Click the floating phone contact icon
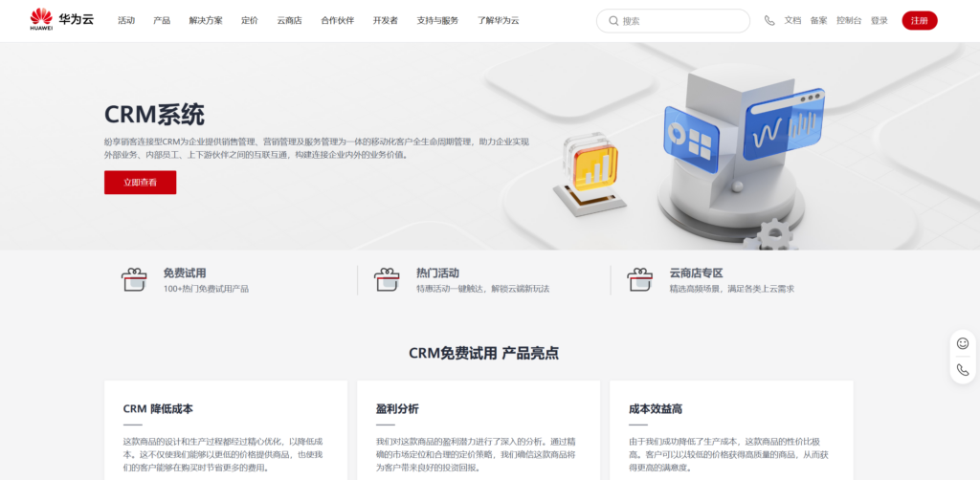Screen dimensions: 980x480 coord(963,370)
